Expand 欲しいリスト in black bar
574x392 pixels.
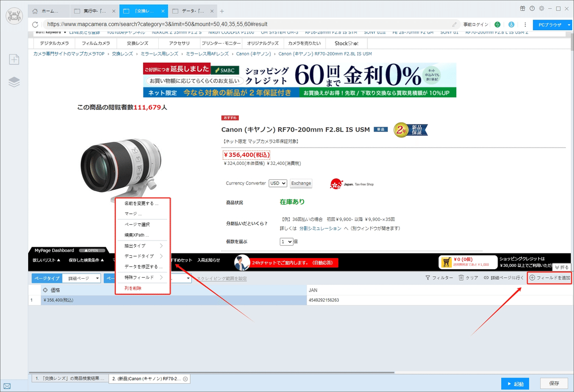tap(46, 260)
